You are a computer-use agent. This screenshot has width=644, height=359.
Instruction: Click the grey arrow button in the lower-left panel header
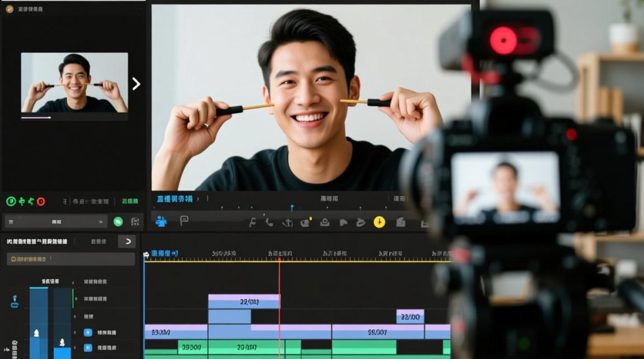click(x=127, y=242)
